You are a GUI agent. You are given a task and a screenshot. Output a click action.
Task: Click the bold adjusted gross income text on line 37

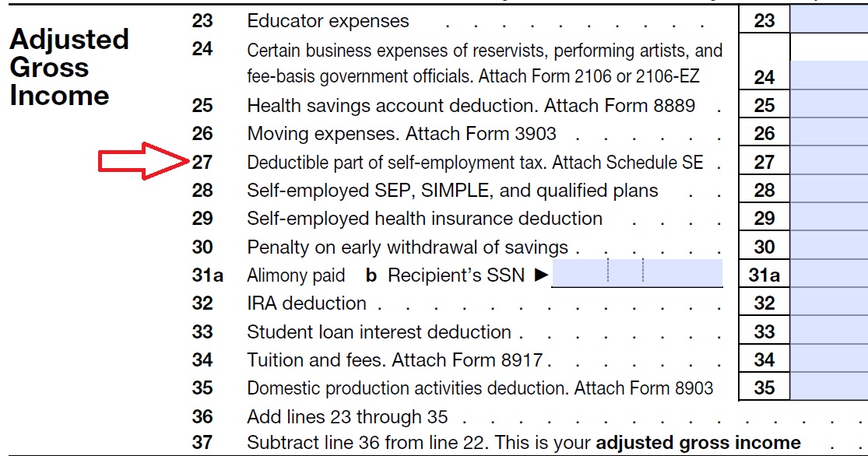pos(698,443)
